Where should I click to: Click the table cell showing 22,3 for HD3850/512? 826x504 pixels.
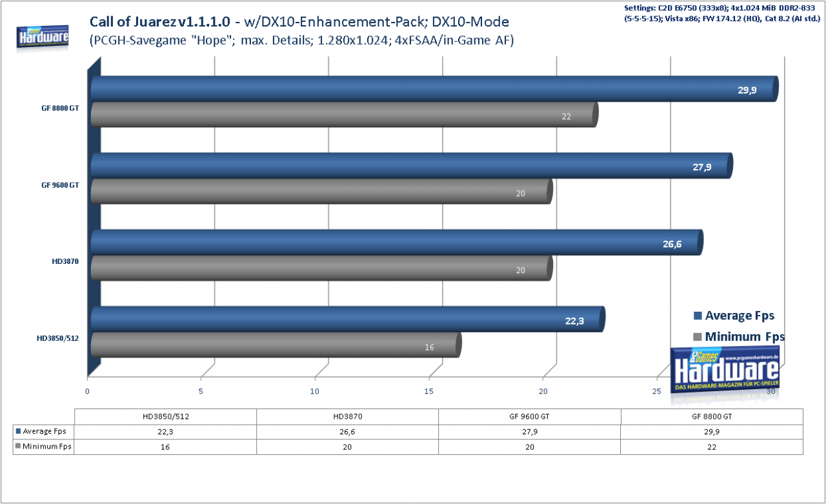click(x=166, y=431)
